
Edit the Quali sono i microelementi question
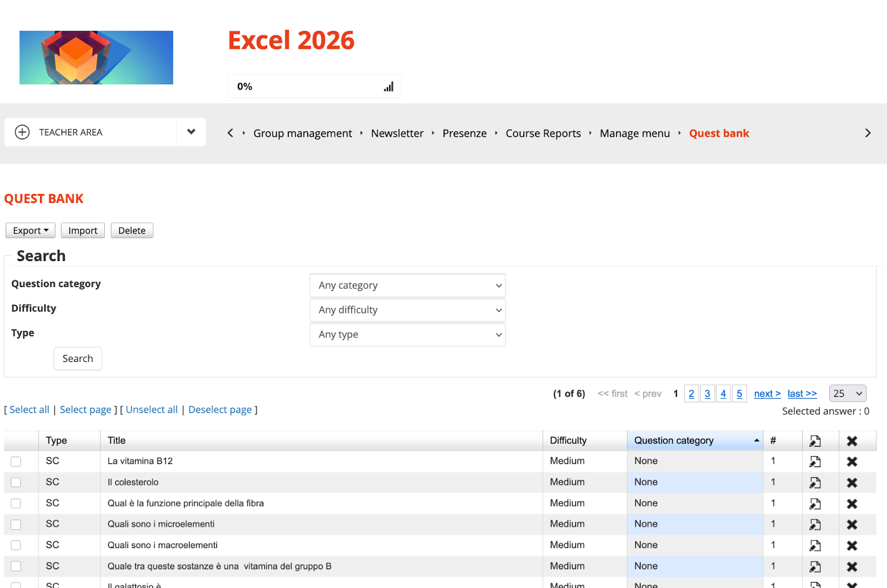(814, 524)
